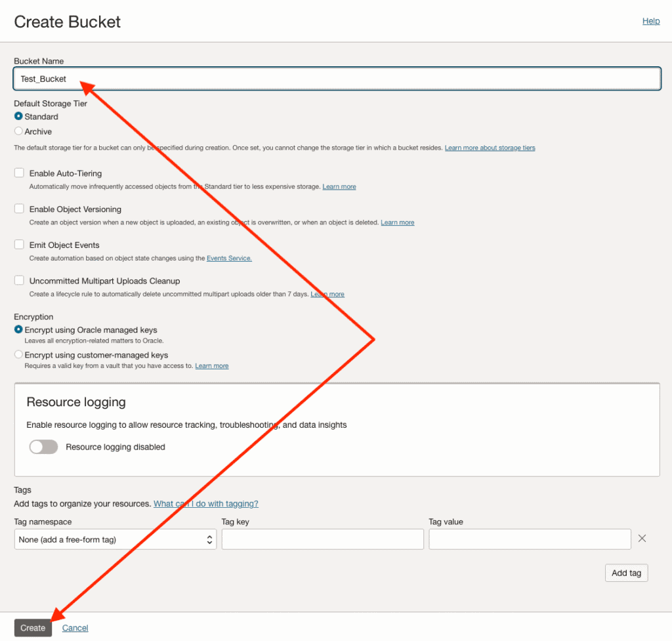
Task: Pick Encrypt using customer-managed keys
Action: (x=18, y=355)
